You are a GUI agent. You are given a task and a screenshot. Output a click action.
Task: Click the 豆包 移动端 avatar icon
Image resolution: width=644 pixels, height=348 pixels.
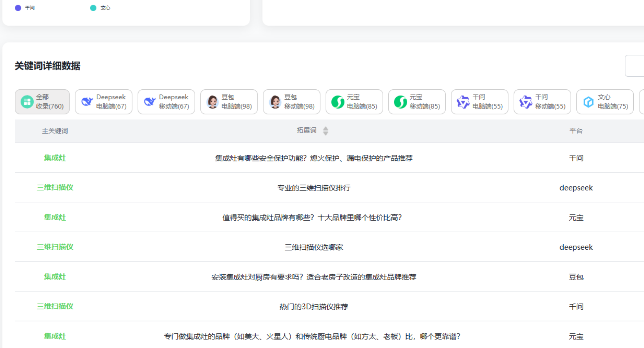tap(275, 102)
